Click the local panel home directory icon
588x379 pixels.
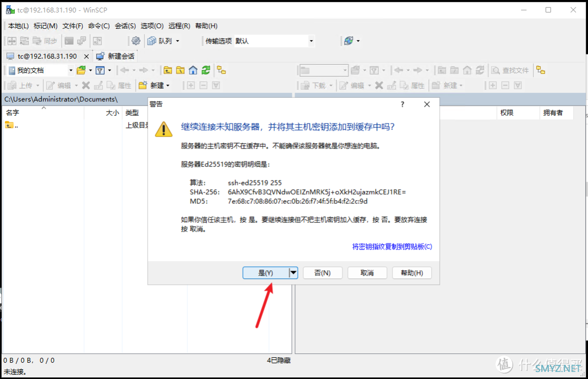click(x=193, y=70)
